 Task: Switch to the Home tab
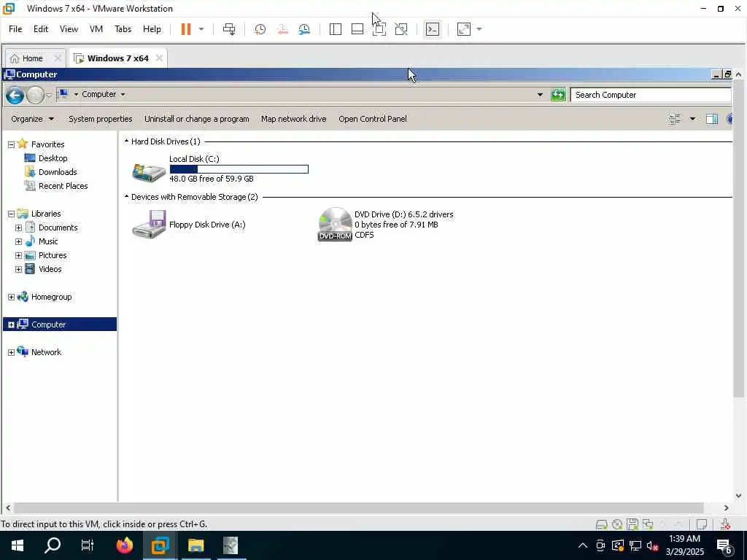point(32,58)
